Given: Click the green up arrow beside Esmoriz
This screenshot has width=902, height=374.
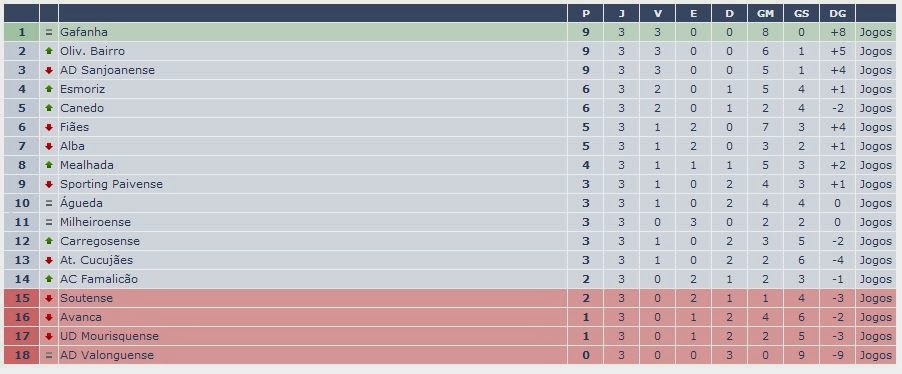Looking at the screenshot, I should point(49,89).
